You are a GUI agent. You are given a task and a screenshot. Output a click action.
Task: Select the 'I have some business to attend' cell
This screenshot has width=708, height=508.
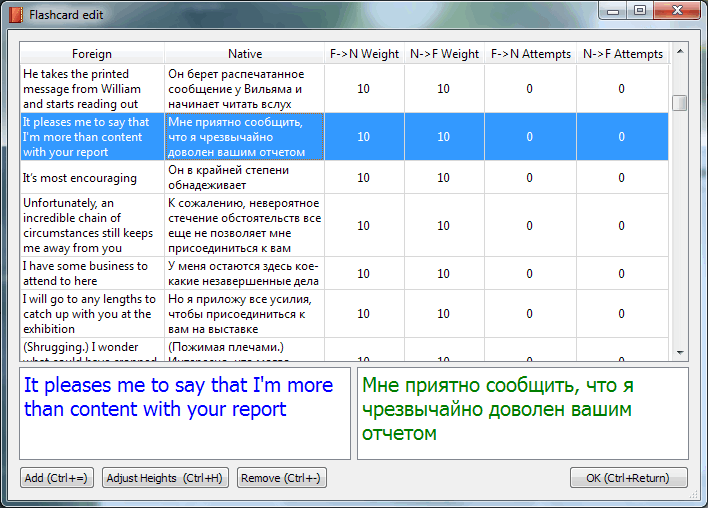coord(92,273)
